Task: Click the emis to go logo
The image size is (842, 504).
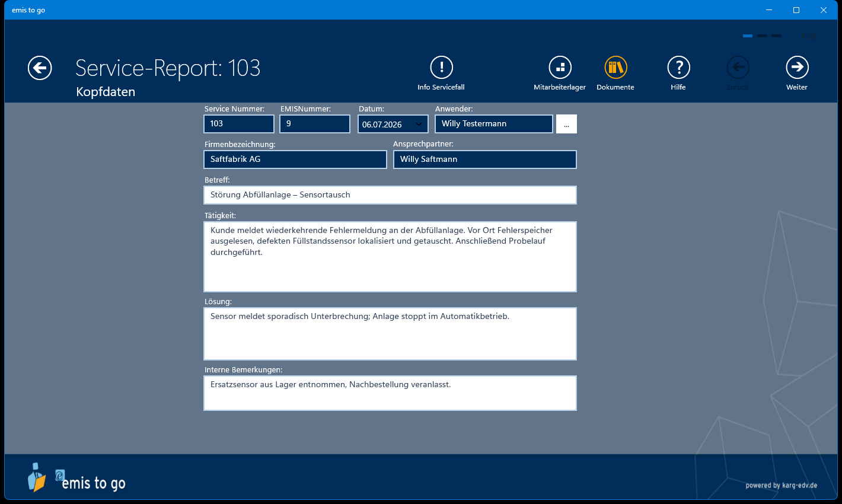Action: pyautogui.click(x=76, y=478)
